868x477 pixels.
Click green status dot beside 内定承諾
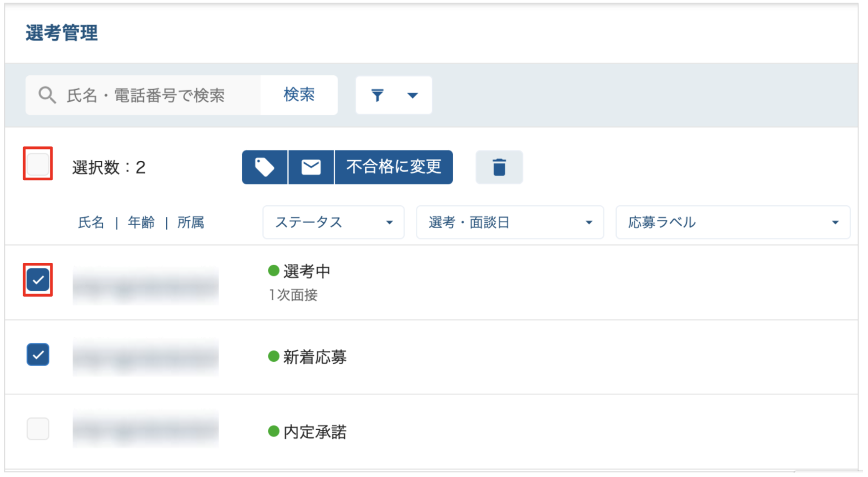[274, 431]
